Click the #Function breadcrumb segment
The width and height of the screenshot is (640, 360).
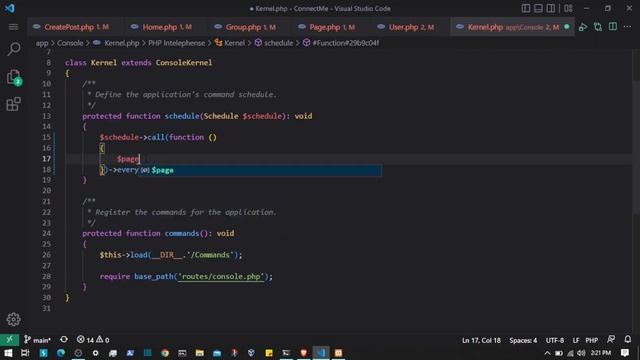click(x=341, y=43)
